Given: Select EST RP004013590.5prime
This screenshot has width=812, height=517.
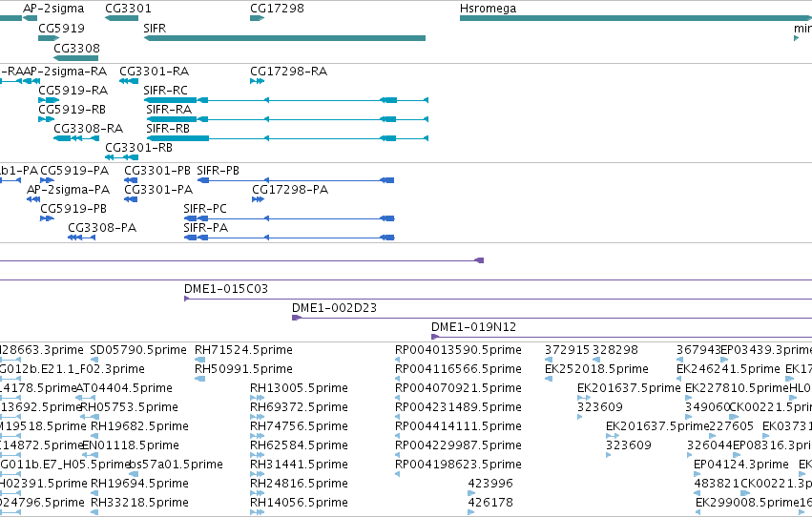Looking at the screenshot, I should click(458, 350).
